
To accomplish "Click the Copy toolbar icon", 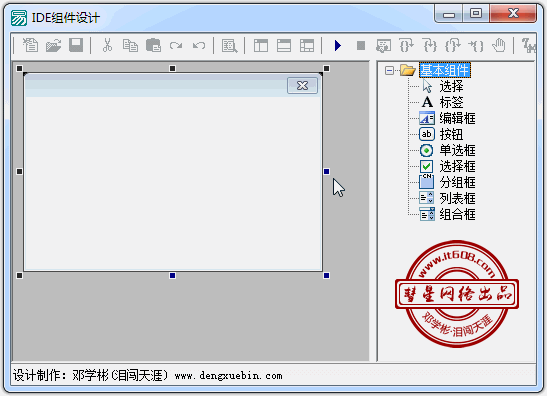I will (x=130, y=45).
